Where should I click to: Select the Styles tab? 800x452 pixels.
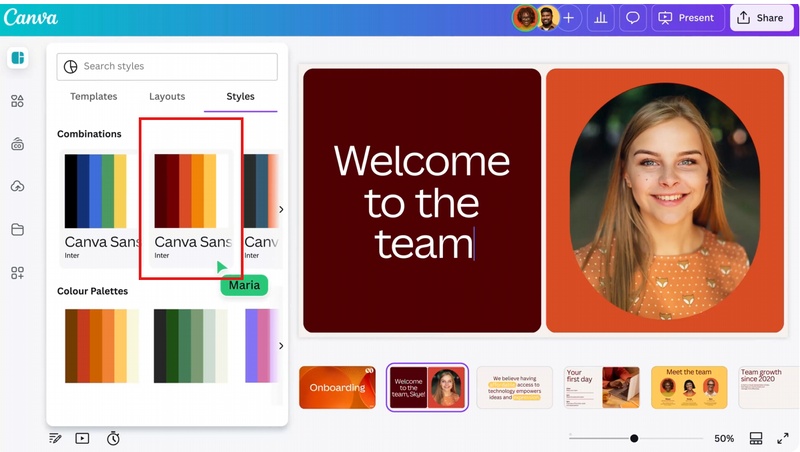[x=240, y=96]
